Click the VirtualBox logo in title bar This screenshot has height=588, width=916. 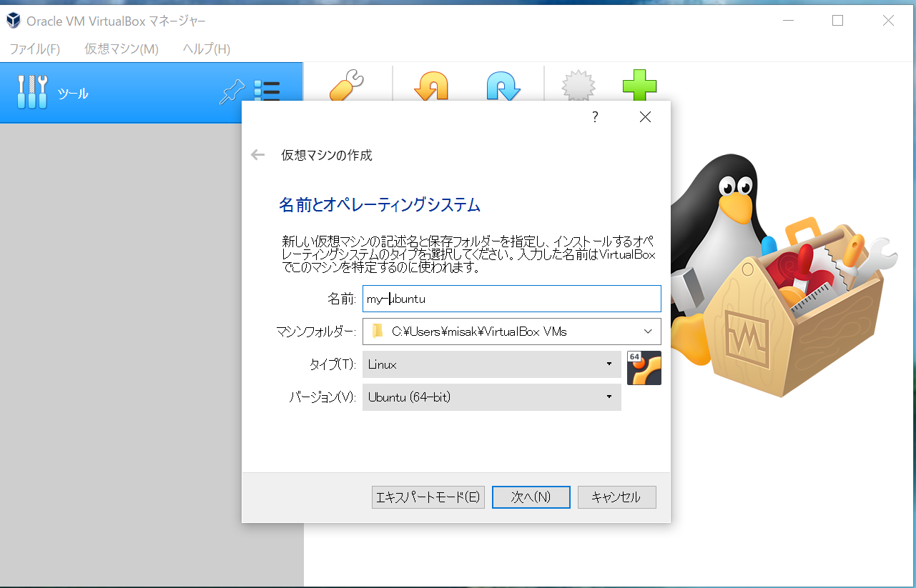tap(13, 21)
